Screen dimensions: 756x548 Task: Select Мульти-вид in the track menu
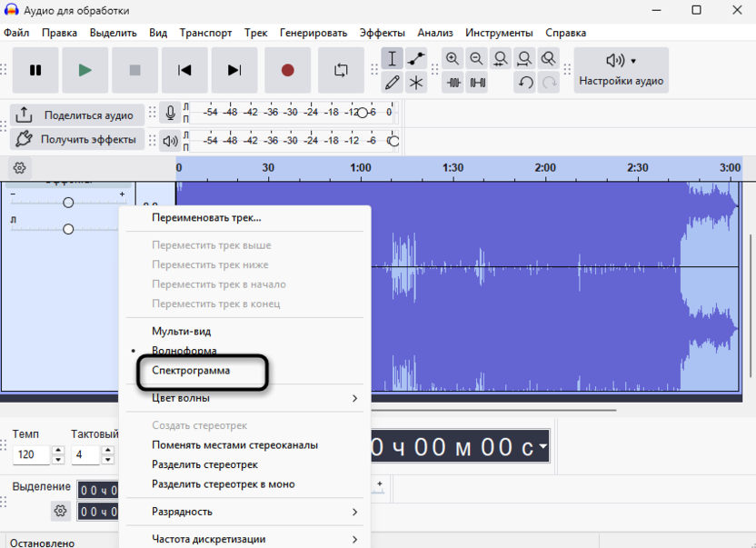[x=181, y=332]
